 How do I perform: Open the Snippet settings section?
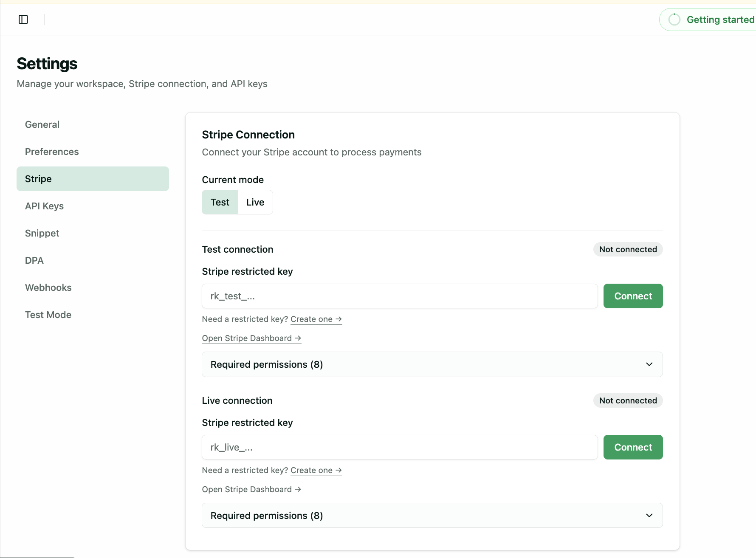(x=93, y=233)
